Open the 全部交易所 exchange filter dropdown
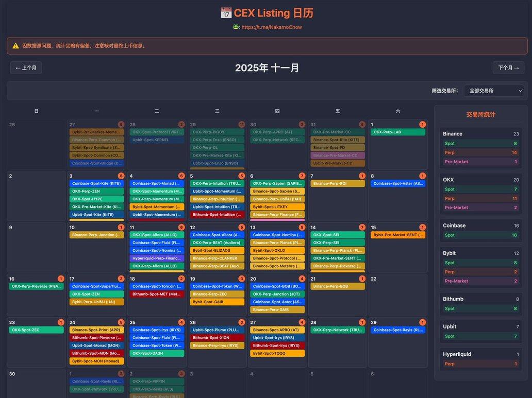Viewport: 532px width, 398px height. pyautogui.click(x=493, y=91)
